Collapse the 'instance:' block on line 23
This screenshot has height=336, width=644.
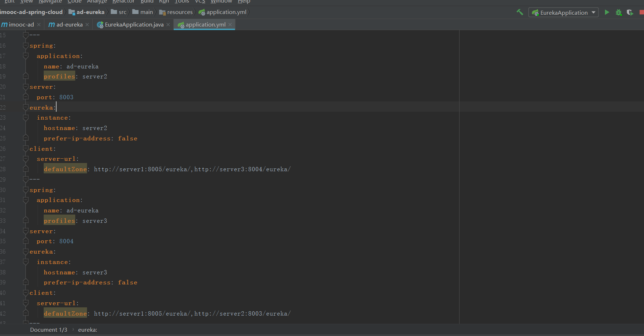point(26,118)
